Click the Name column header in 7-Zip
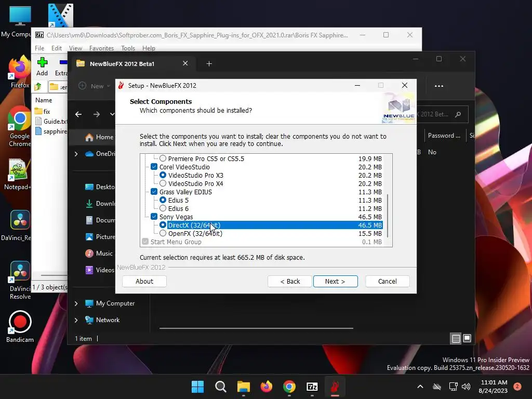Viewport: 532px width, 399px height. [x=44, y=100]
